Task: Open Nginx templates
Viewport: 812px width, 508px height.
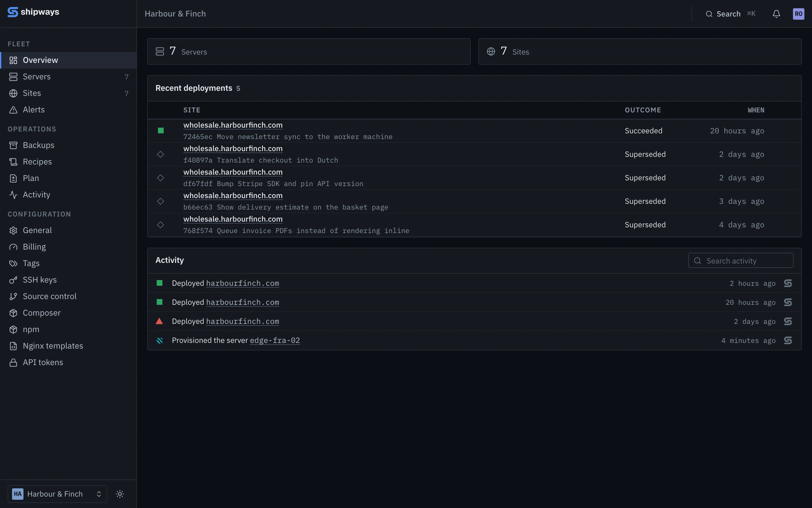Action: [69, 346]
